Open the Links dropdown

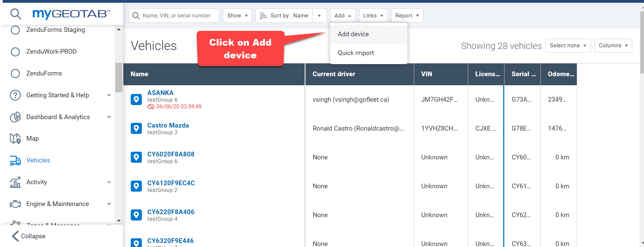[x=373, y=16]
